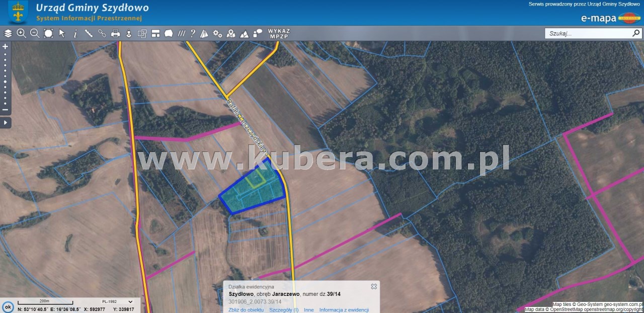The height and width of the screenshot is (313, 644).
Task: Select the zoom in magnifier tool
Action: click(x=21, y=34)
